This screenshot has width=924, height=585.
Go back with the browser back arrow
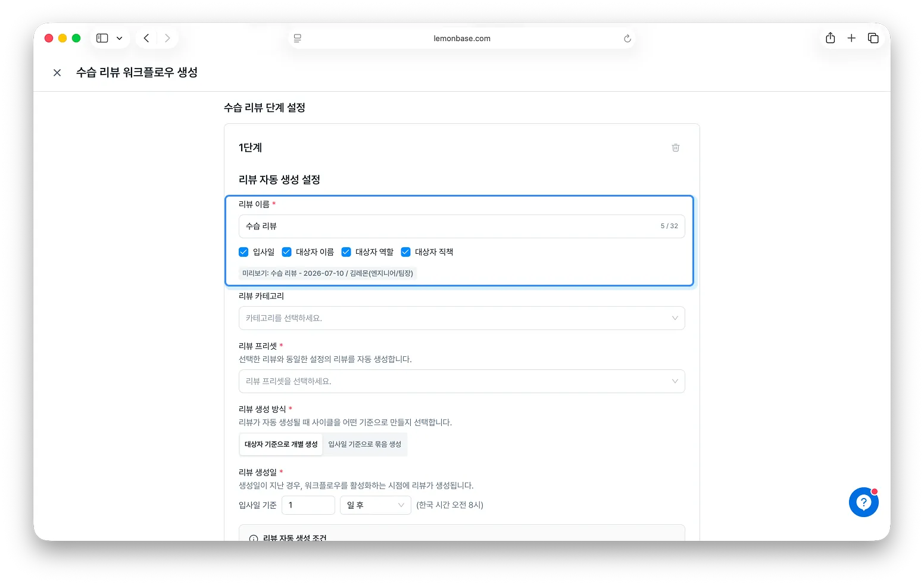(146, 38)
